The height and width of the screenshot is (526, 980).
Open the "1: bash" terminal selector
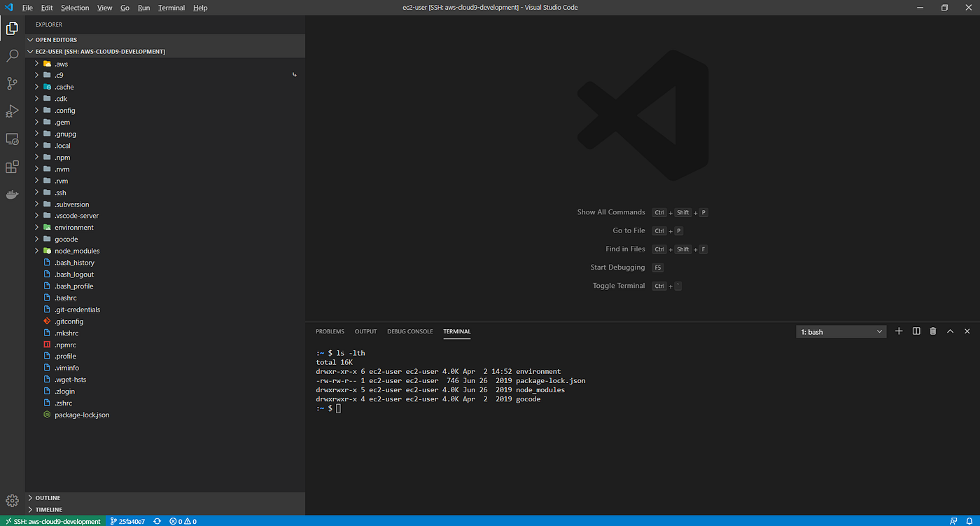[x=840, y=331]
